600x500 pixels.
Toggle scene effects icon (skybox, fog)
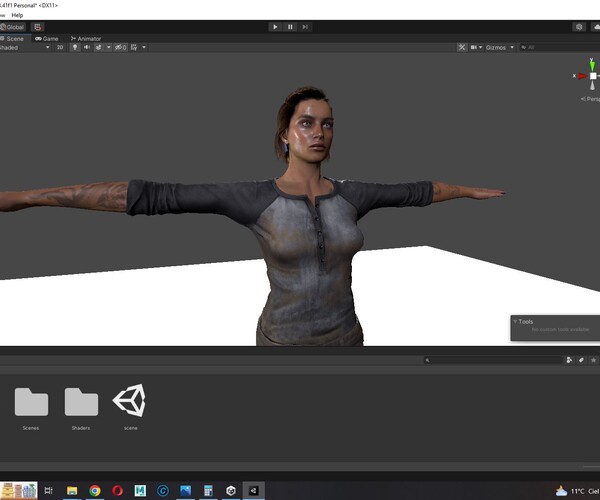(x=99, y=47)
